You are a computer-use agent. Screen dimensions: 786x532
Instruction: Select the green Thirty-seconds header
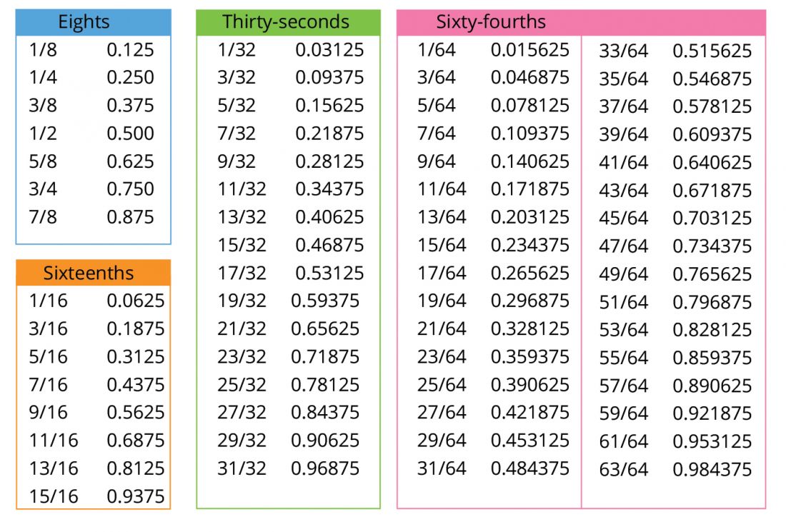(288, 22)
